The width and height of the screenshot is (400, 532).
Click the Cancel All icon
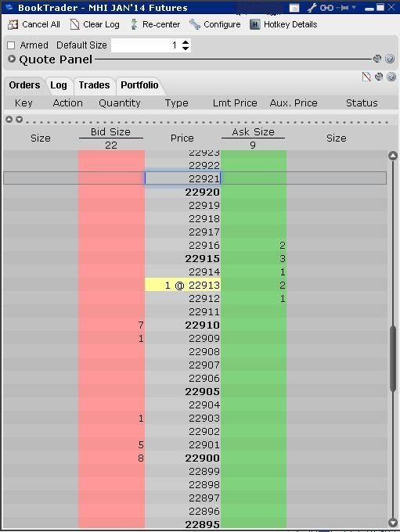pos(13,24)
